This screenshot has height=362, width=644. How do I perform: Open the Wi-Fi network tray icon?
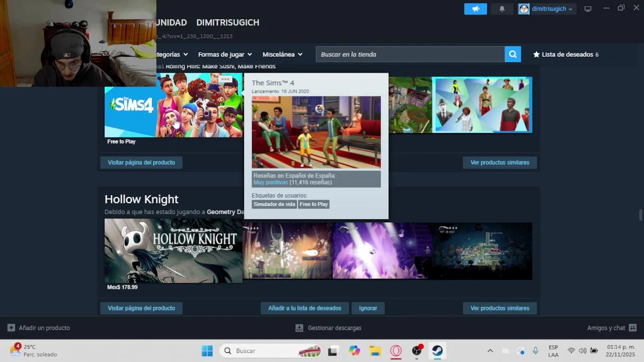[571, 351]
